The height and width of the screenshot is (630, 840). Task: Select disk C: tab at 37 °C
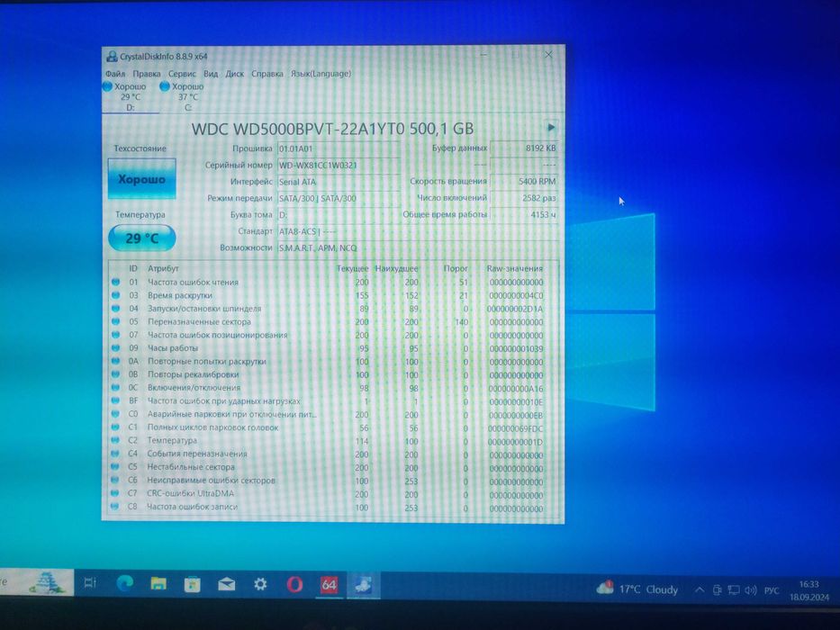click(187, 97)
